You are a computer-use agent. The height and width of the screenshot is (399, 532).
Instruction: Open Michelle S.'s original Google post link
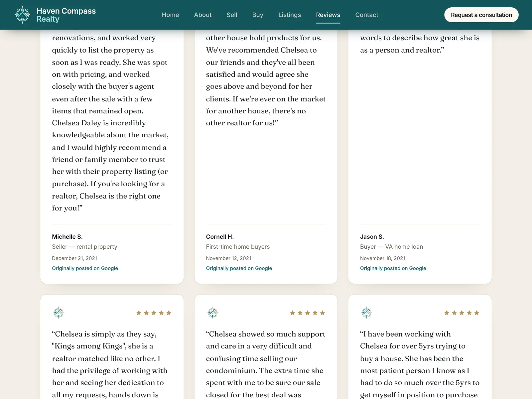(85, 268)
